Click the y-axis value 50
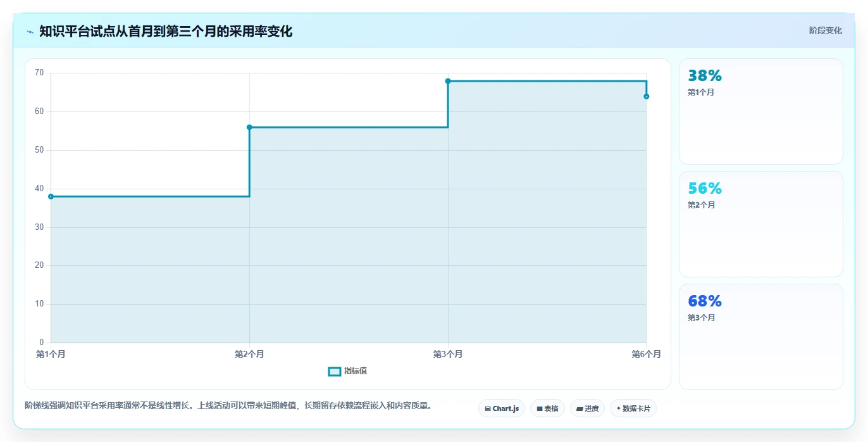868x442 pixels. coord(39,150)
